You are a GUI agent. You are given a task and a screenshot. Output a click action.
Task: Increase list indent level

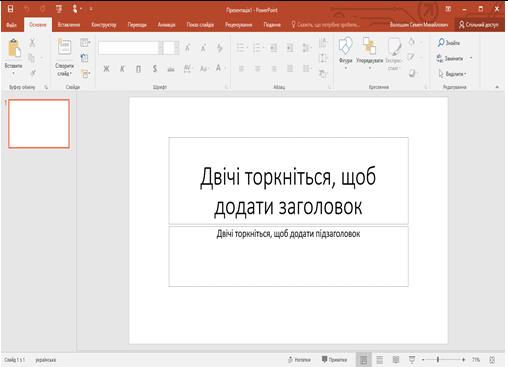pos(290,48)
